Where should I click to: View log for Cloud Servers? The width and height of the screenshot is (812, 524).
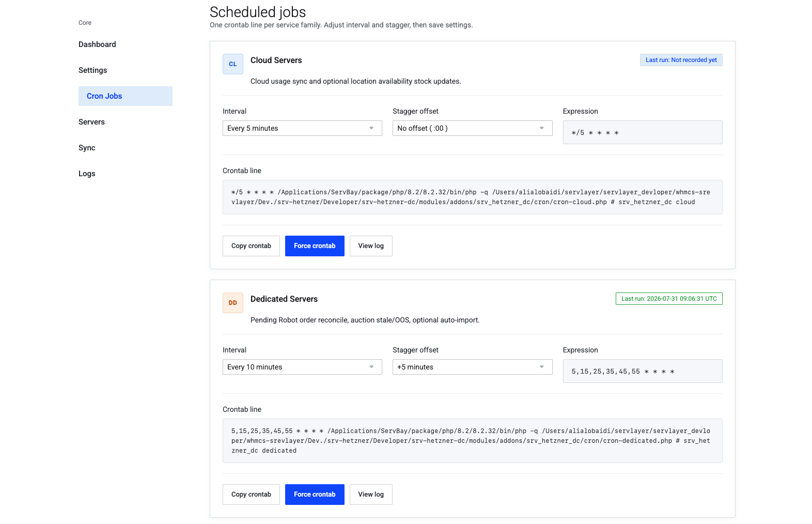coord(371,246)
